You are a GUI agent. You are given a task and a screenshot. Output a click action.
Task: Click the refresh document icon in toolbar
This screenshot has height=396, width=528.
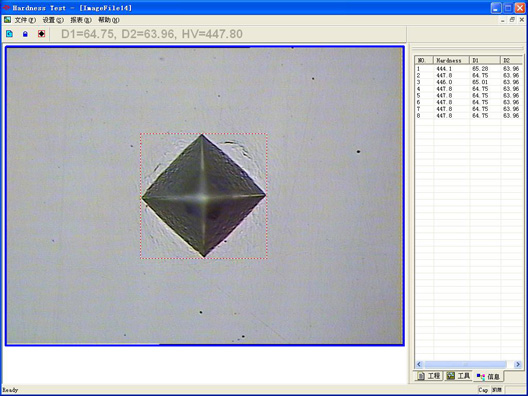pos(9,34)
